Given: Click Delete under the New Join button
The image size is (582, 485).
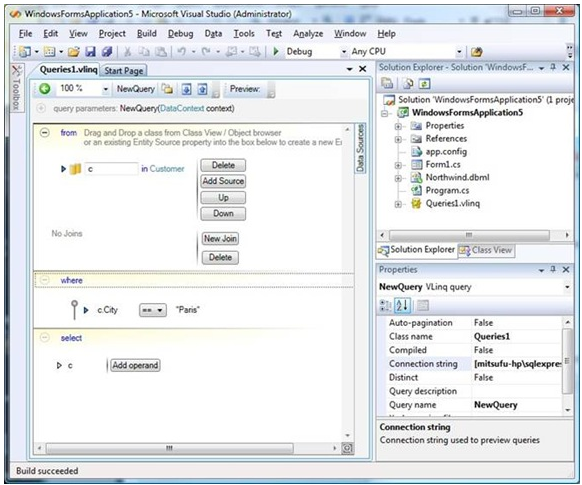Looking at the screenshot, I should pyautogui.click(x=220, y=257).
